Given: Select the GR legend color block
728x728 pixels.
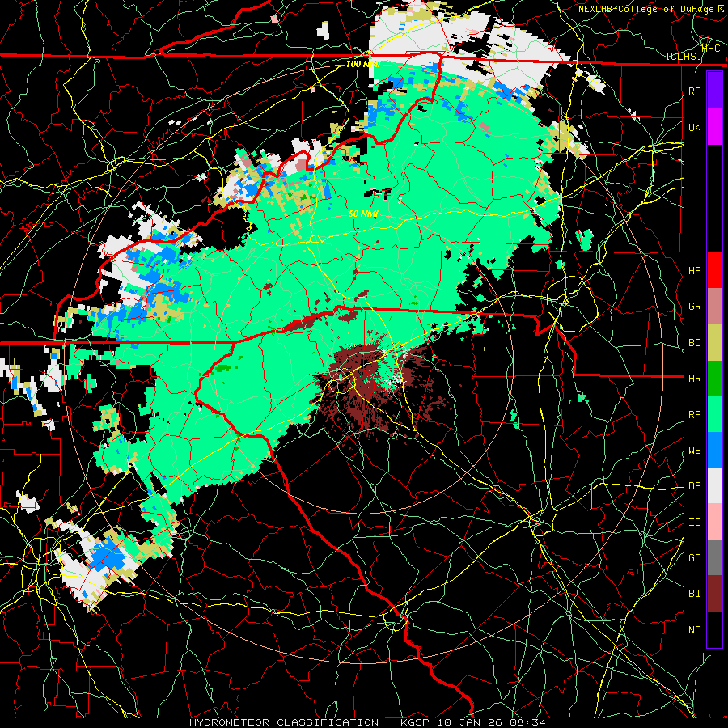Looking at the screenshot, I should pyautogui.click(x=714, y=307).
